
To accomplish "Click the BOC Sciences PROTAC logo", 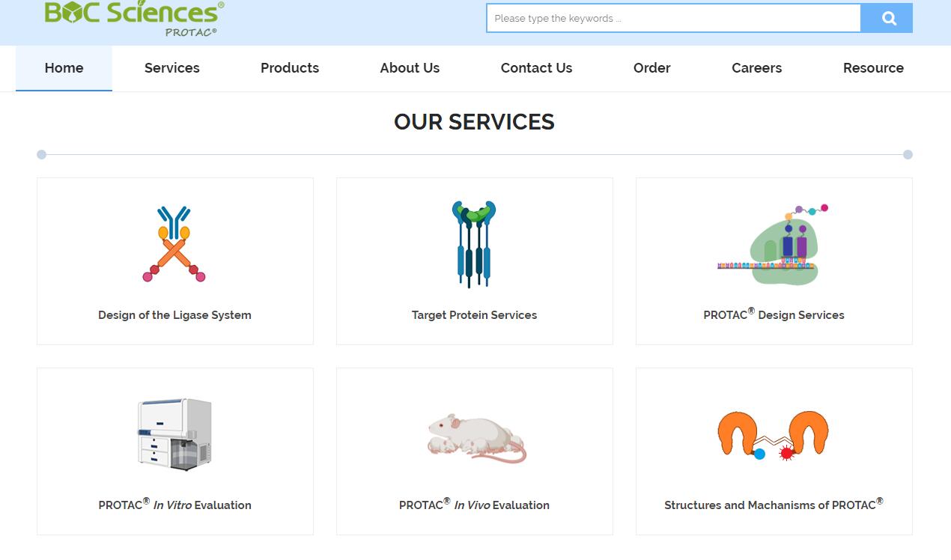I will (x=134, y=19).
